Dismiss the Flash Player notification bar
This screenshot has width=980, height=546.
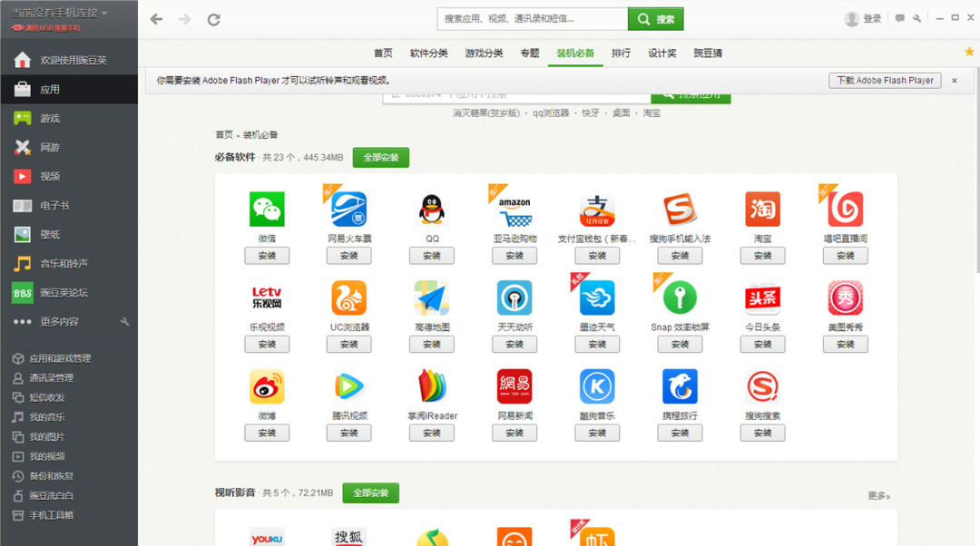coord(955,80)
